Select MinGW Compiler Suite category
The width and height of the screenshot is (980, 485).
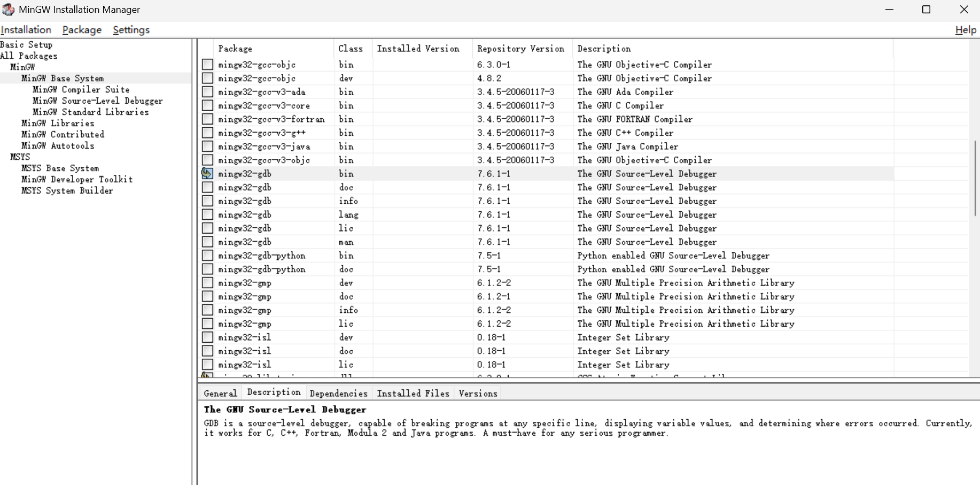(81, 89)
